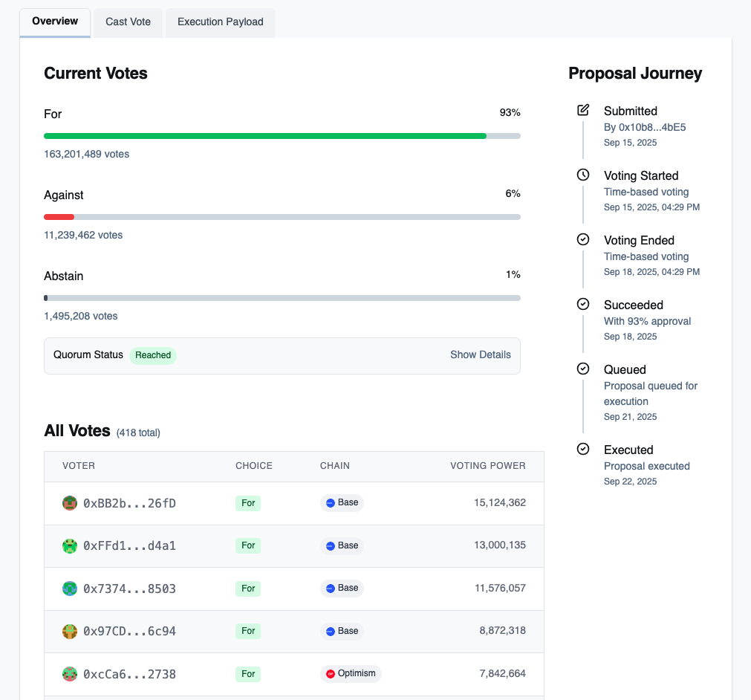Expand quorum details with Show Details

point(480,355)
